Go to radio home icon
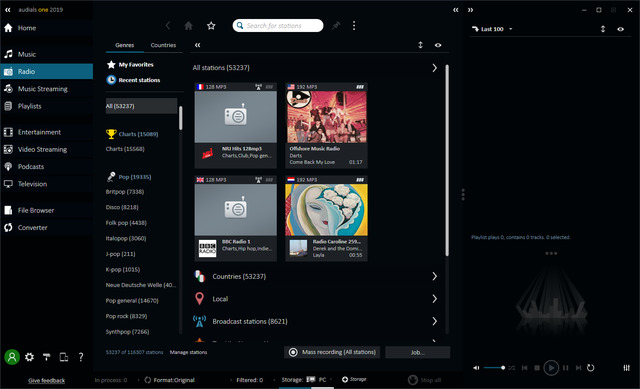This screenshot has width=640, height=389. [x=189, y=26]
